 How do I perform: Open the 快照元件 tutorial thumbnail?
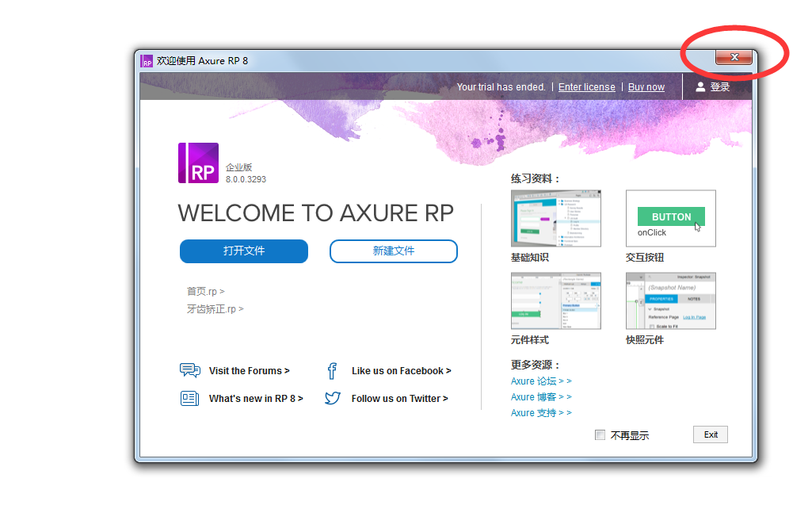coord(671,300)
